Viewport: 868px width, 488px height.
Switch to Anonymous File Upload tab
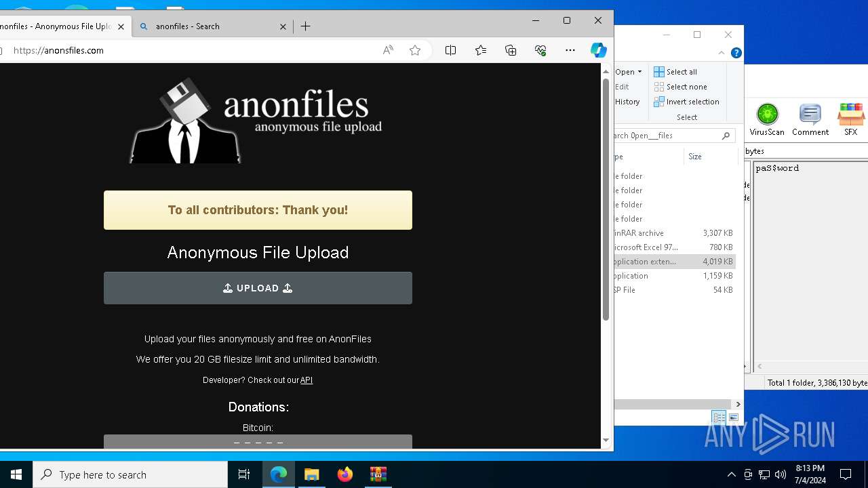pos(58,26)
